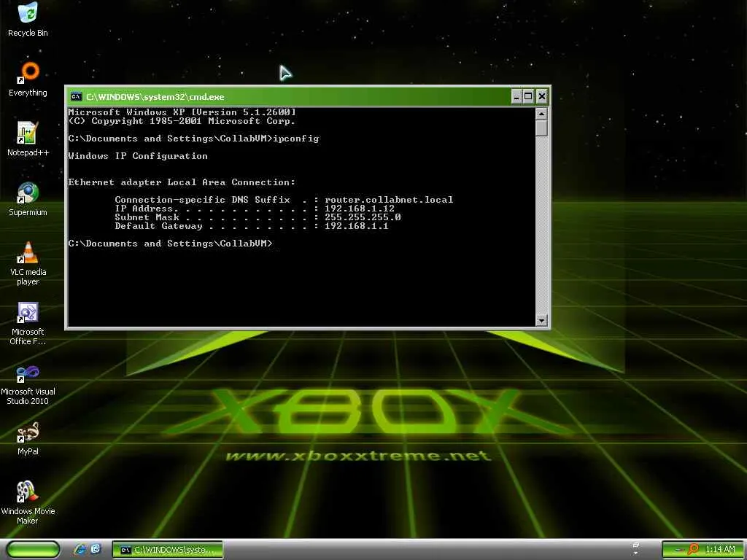747x560 pixels.
Task: Click the small network tray icon
Action: (x=680, y=550)
